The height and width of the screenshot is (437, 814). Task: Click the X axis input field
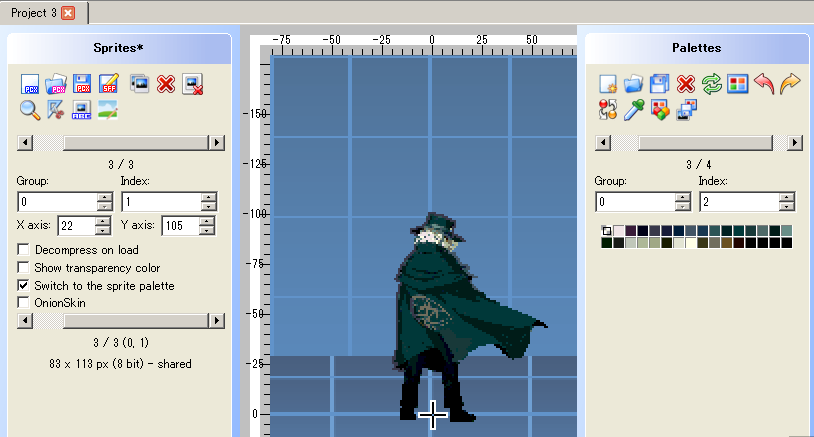click(x=77, y=226)
